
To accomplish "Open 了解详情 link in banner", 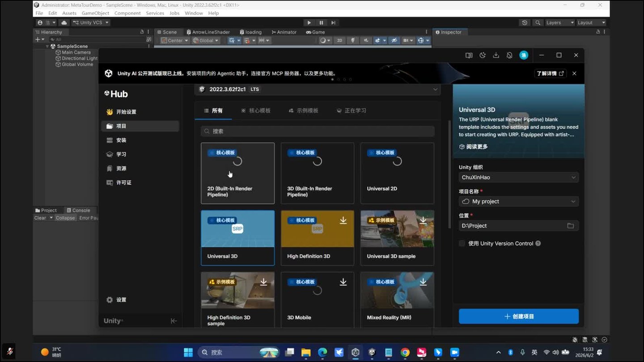I will (x=550, y=73).
